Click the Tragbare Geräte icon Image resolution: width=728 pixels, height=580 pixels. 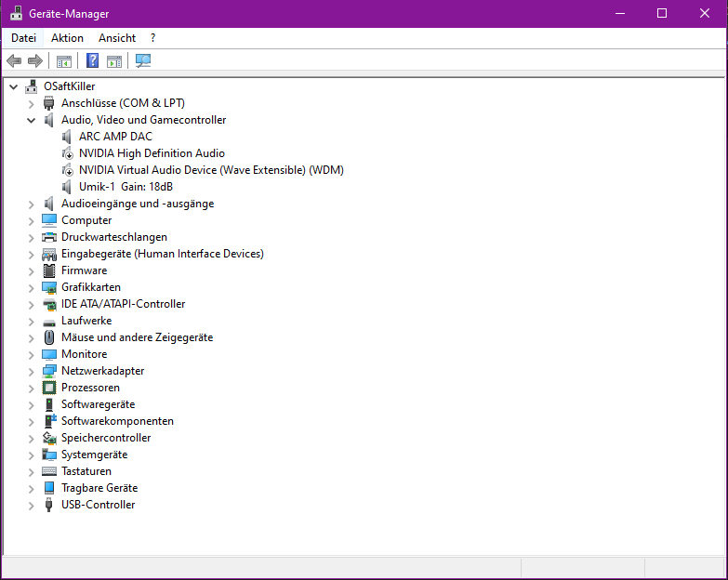click(x=48, y=488)
